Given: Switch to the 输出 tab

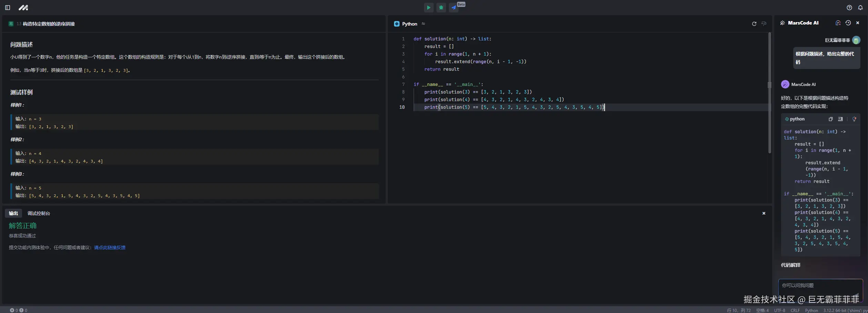Looking at the screenshot, I should tap(13, 213).
